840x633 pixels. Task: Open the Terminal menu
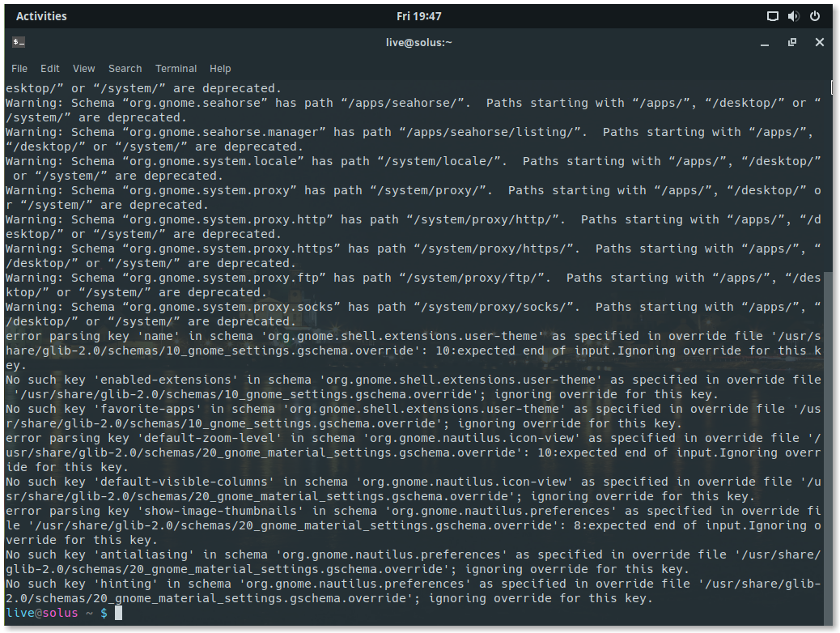coord(176,69)
